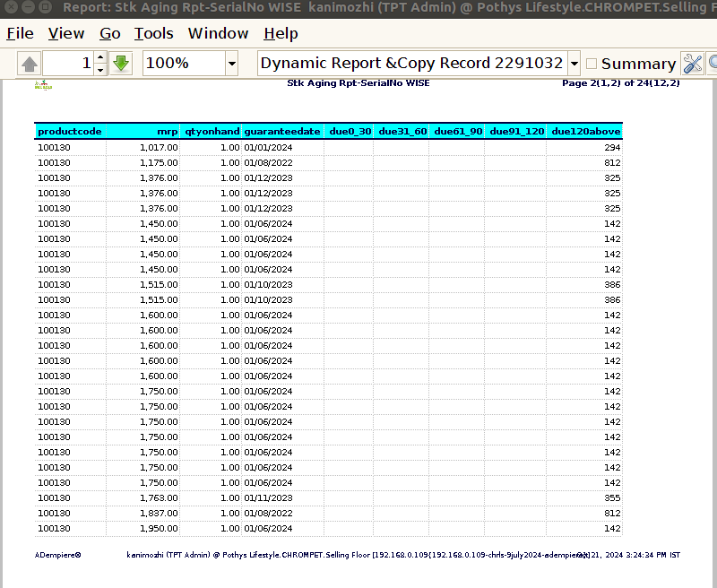The height and width of the screenshot is (588, 717).
Task: Click the 100% zoom combo box
Action: click(x=191, y=63)
